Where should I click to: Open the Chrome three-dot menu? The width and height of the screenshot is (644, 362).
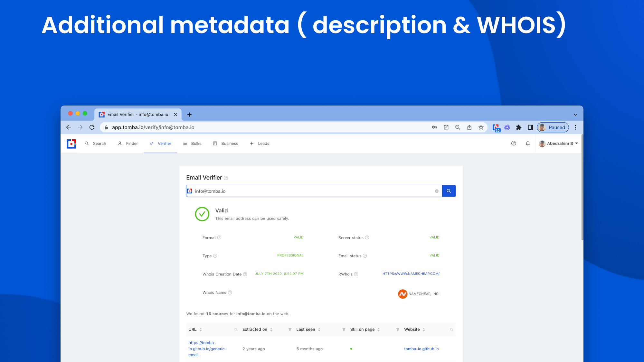(575, 127)
